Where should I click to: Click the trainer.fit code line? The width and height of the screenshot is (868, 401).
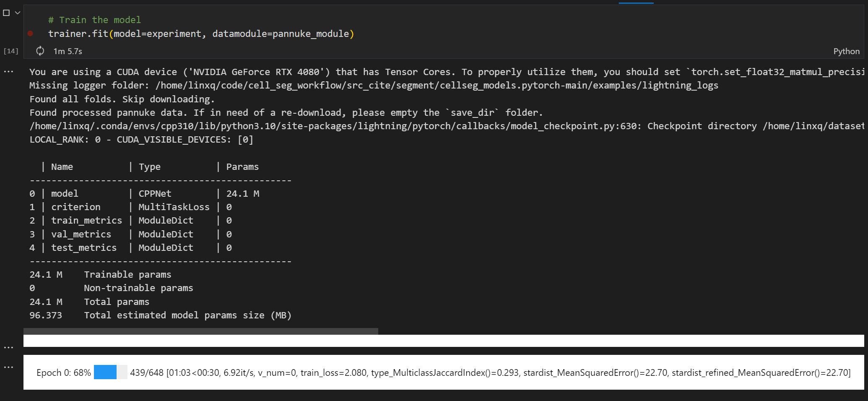(x=201, y=34)
